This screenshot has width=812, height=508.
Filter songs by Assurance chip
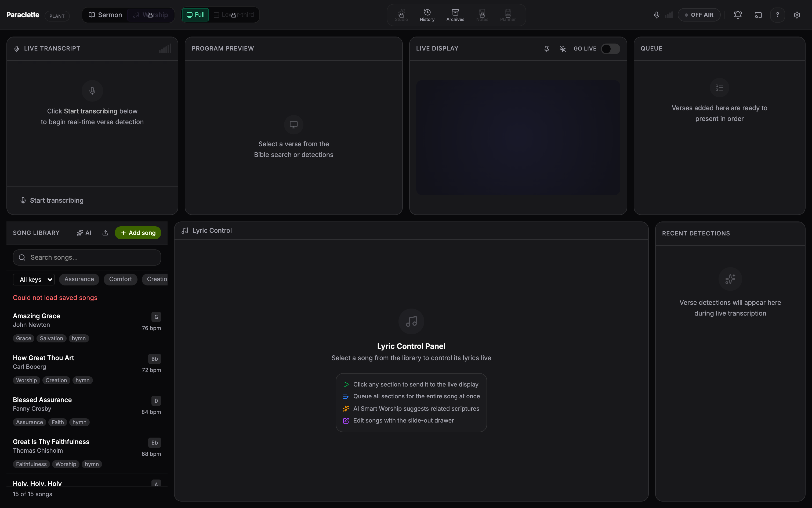(x=79, y=279)
